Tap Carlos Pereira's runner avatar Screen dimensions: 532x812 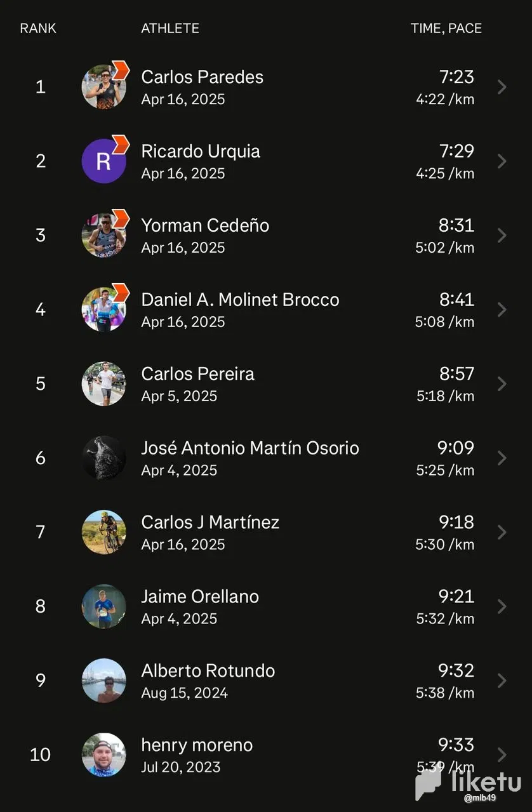103,384
